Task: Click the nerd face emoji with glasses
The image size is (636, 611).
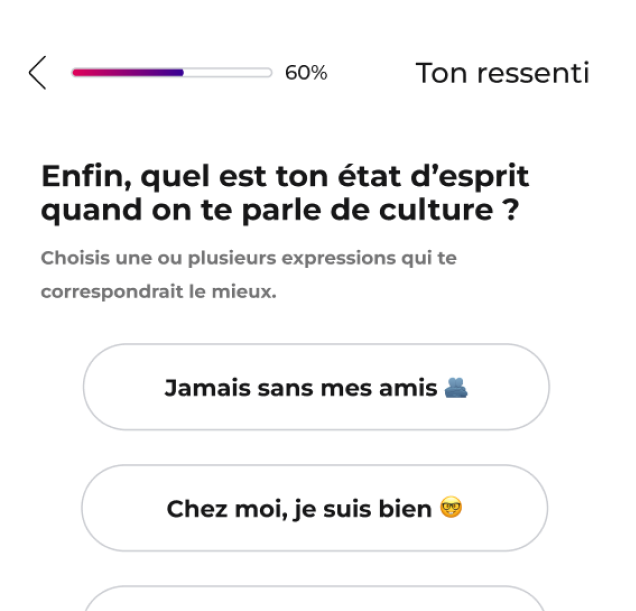Action: (452, 509)
